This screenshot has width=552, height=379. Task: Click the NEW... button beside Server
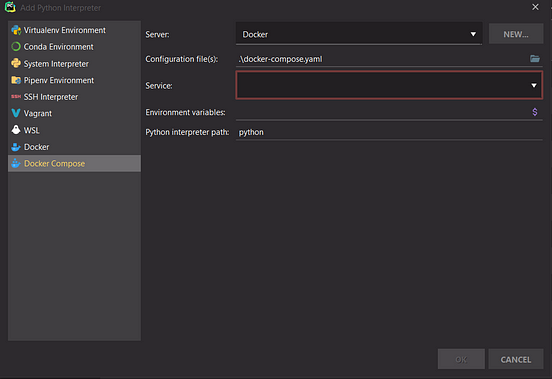[516, 34]
